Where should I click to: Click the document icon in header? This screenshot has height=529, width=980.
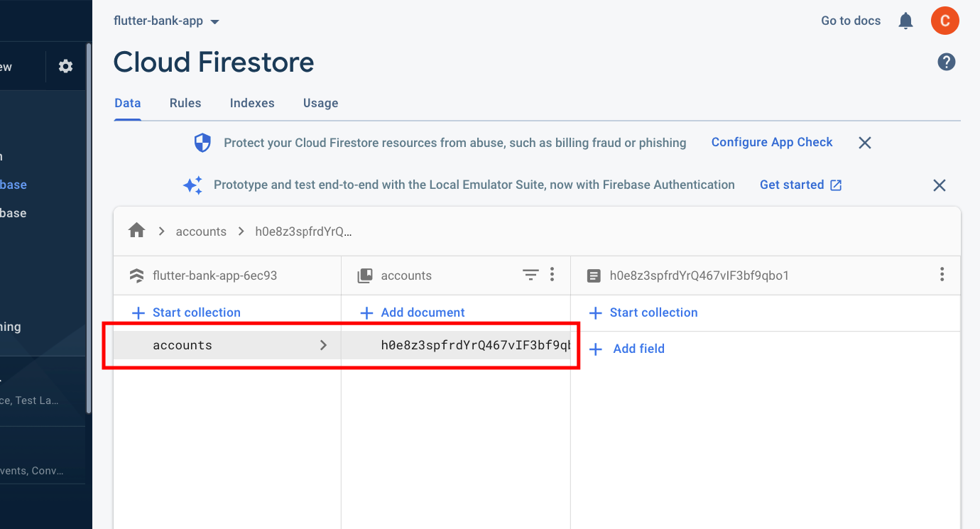594,276
